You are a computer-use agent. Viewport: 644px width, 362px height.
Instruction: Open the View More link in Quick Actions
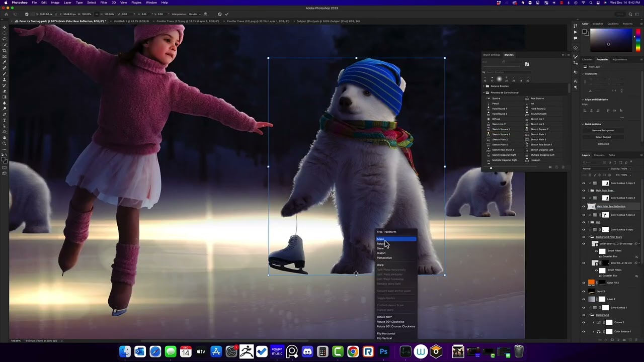603,144
